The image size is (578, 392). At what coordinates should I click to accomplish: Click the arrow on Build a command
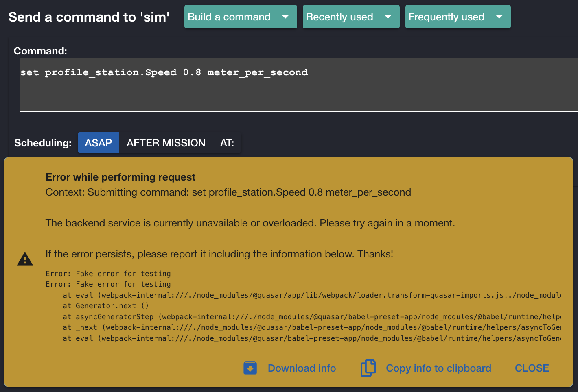click(285, 17)
